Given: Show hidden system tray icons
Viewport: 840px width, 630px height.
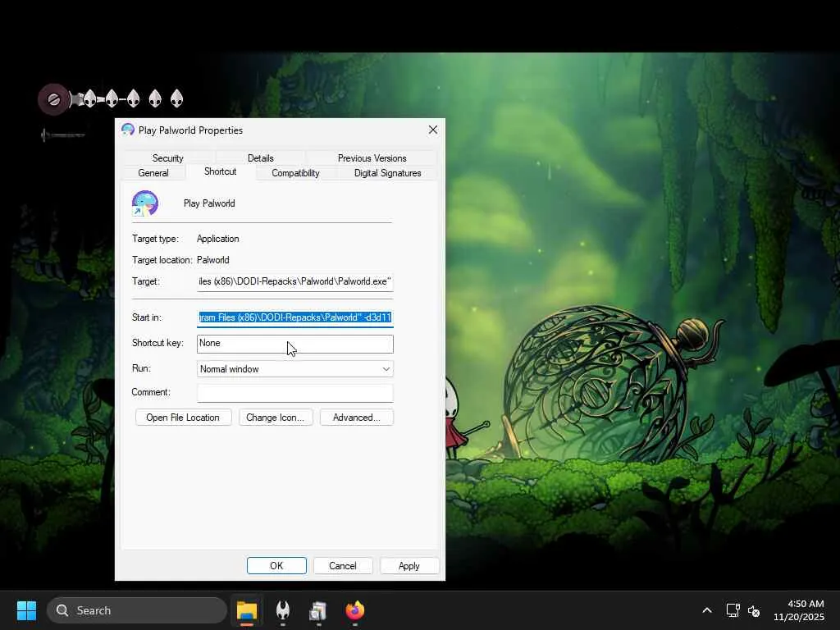Looking at the screenshot, I should click(x=707, y=610).
